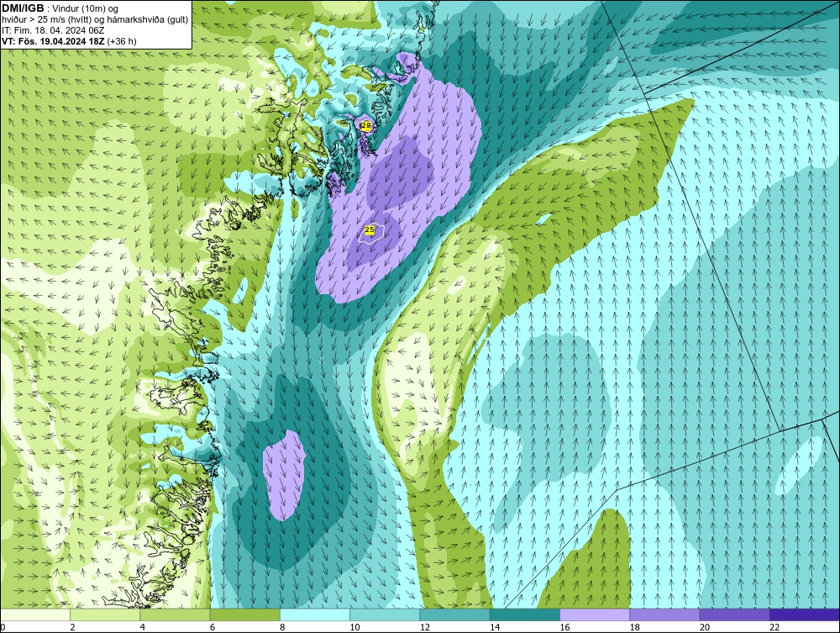Click the legend scale number 14
Screen dimensions: 840x633
pyautogui.click(x=495, y=627)
